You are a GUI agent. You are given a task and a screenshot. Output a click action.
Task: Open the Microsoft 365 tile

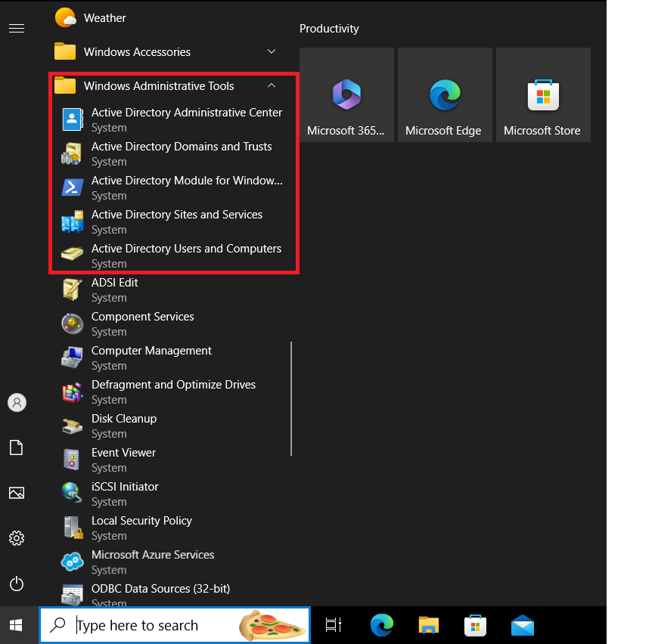pyautogui.click(x=346, y=94)
